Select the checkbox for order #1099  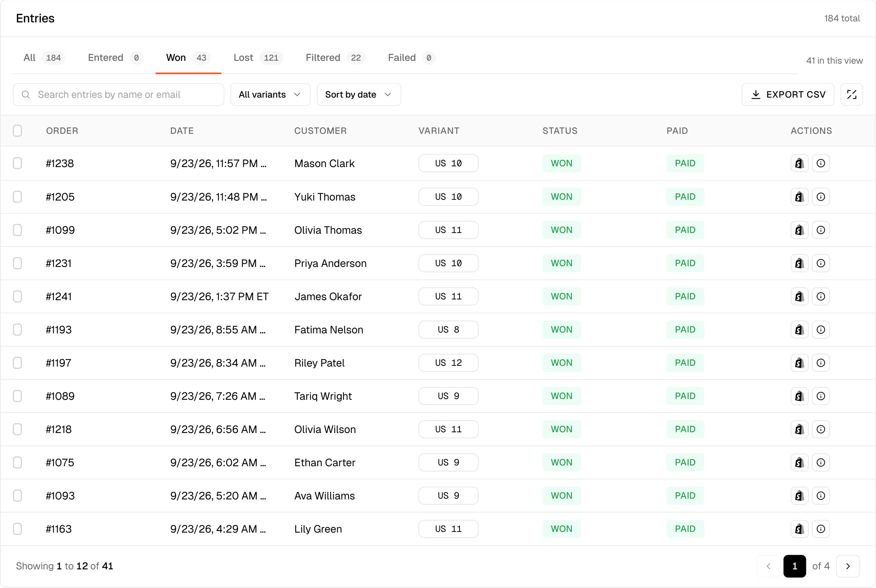point(17,230)
